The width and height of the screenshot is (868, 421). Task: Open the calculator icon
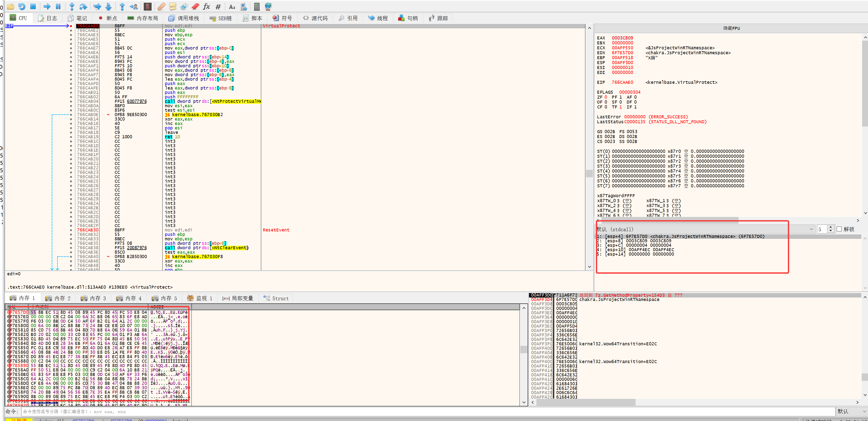tap(257, 6)
